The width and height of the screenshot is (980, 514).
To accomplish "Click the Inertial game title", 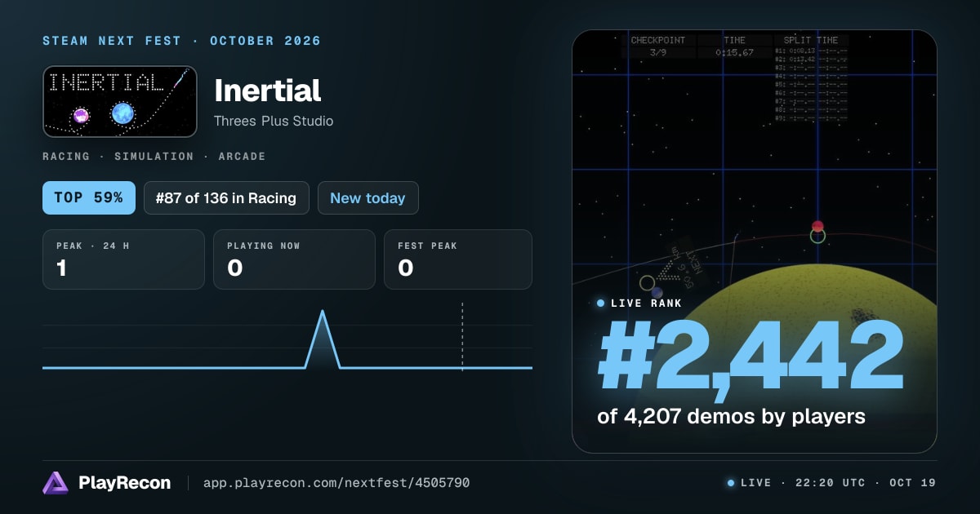I will (268, 90).
